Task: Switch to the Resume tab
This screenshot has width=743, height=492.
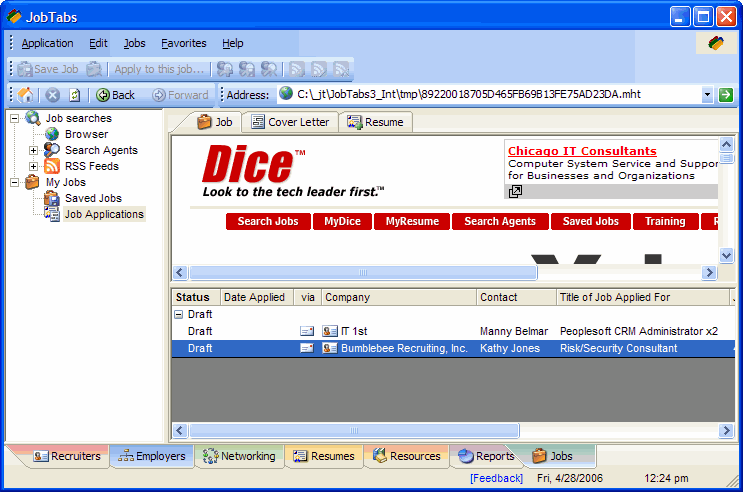Action: click(x=375, y=122)
